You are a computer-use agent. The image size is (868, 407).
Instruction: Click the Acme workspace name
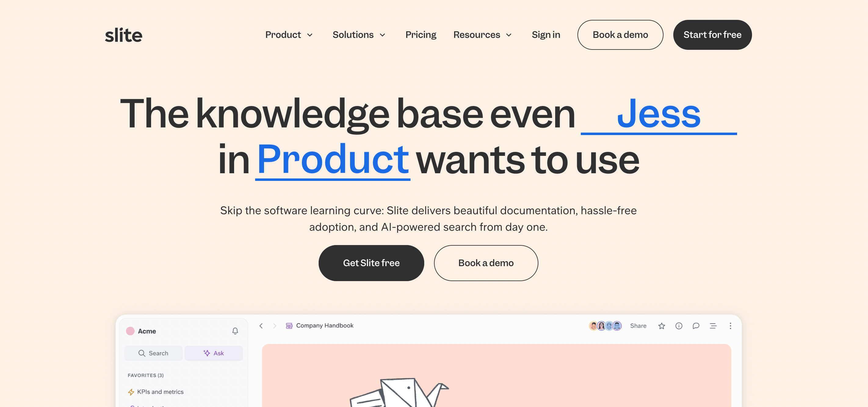coord(146,331)
